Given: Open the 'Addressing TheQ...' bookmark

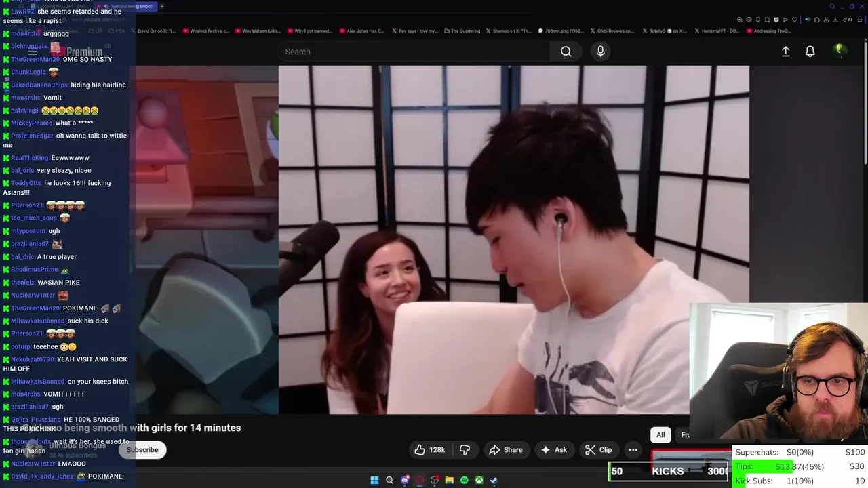Looking at the screenshot, I should click(769, 30).
